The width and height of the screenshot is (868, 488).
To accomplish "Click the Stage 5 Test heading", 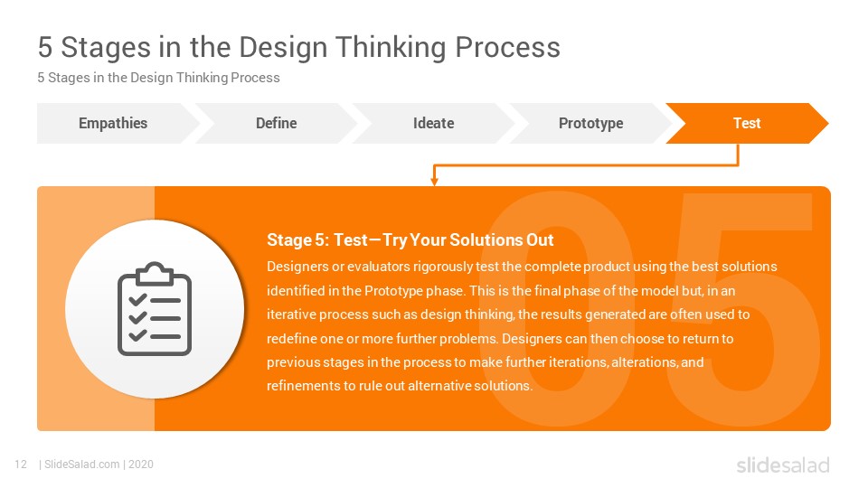I will point(410,240).
